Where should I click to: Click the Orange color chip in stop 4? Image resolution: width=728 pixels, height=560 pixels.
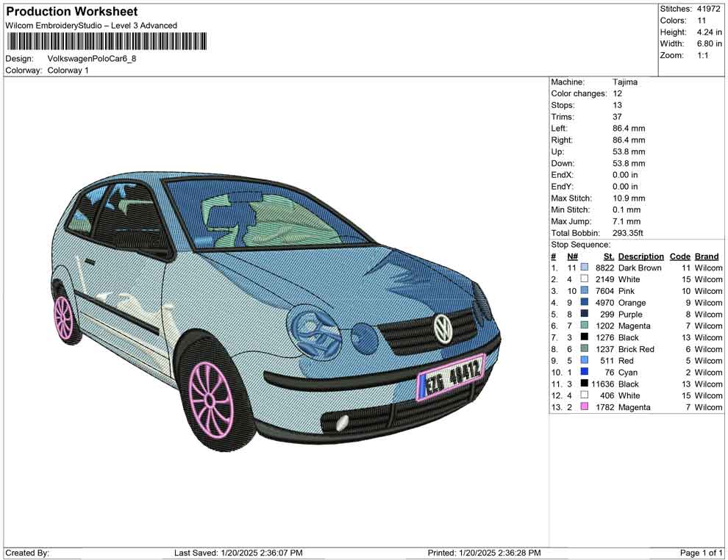583,303
